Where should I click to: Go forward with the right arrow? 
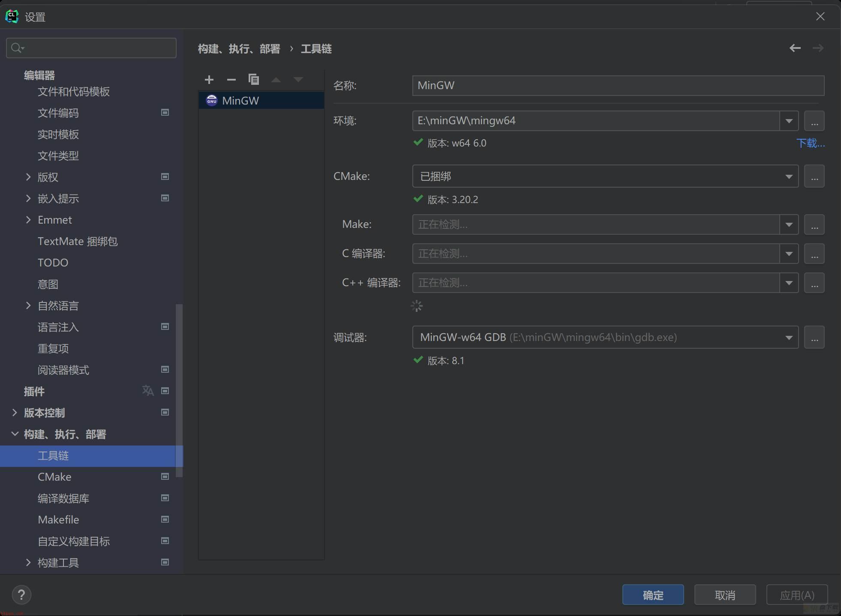[x=818, y=48]
